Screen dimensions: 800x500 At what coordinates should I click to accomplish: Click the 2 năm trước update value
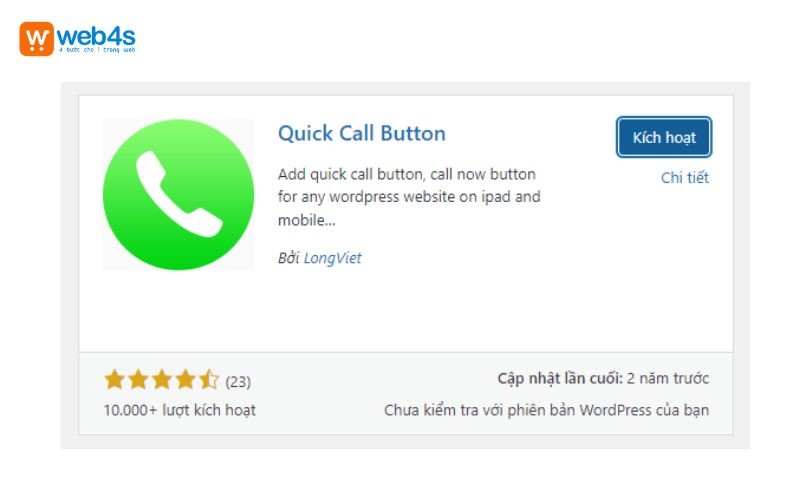(668, 379)
